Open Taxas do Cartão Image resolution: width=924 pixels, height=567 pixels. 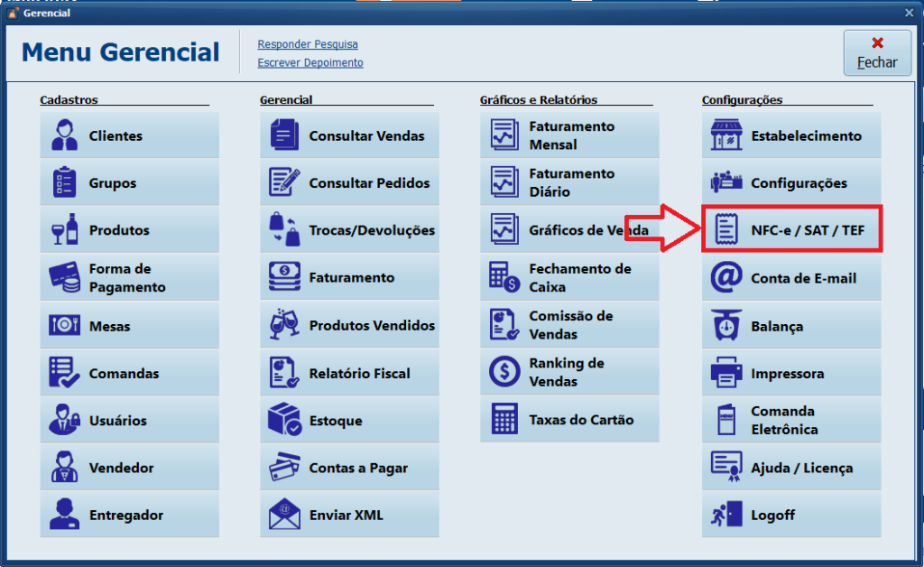coord(569,418)
